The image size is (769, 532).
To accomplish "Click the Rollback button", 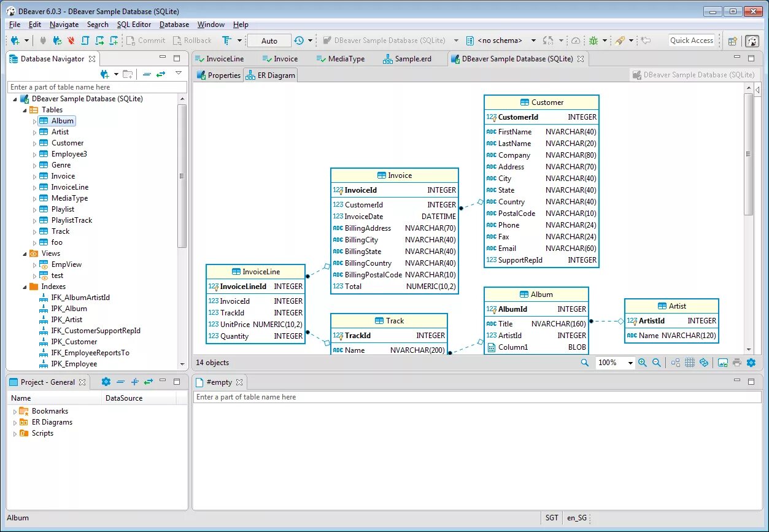I will pyautogui.click(x=191, y=40).
